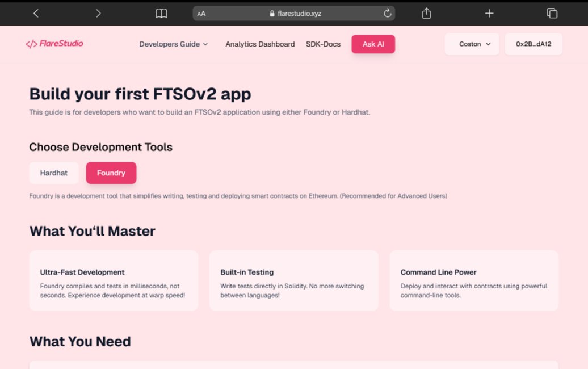
Task: Click the Built-in Testing card
Action: pyautogui.click(x=293, y=280)
